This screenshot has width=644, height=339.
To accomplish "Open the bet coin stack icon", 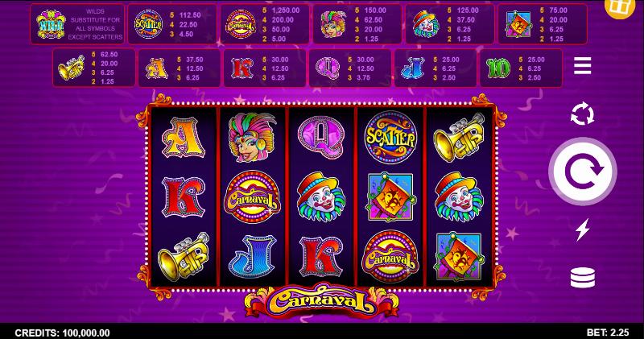I will click(582, 277).
